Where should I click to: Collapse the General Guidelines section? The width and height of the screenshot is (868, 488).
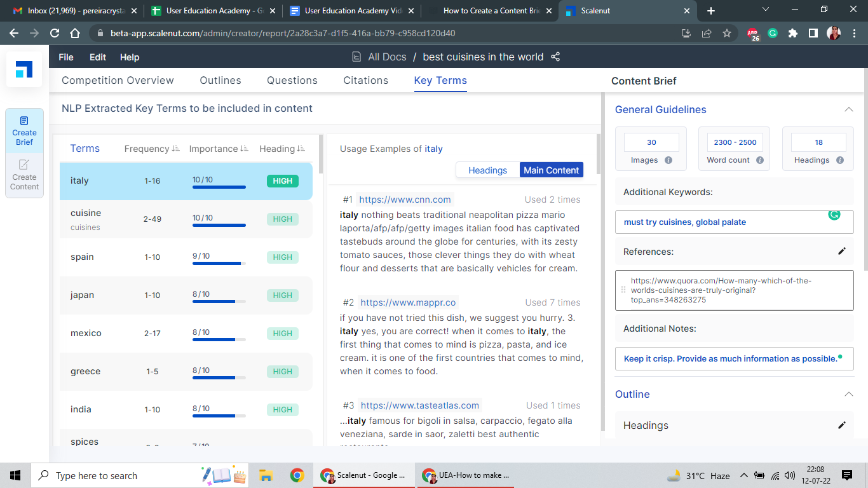848,109
